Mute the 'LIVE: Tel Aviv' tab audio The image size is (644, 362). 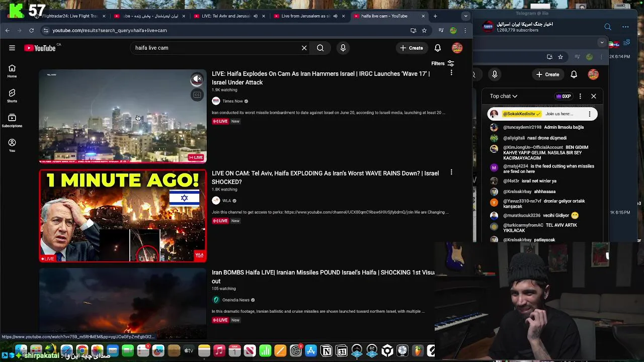(256, 16)
